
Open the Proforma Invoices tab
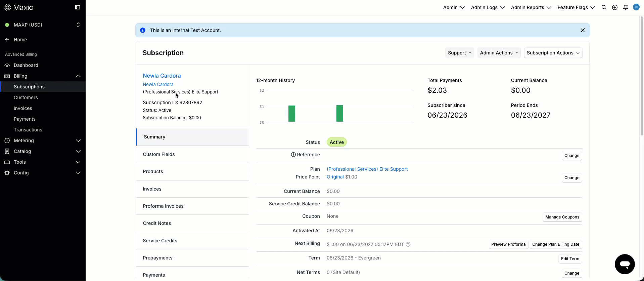tap(192, 206)
